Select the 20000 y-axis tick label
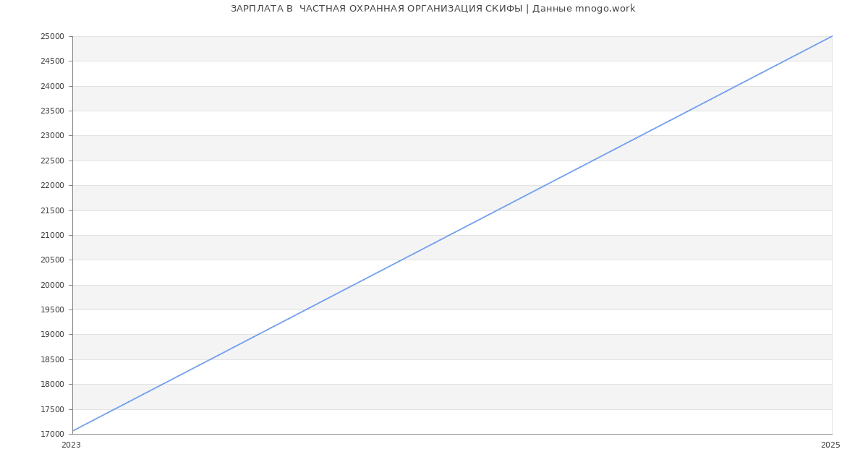 (x=52, y=285)
